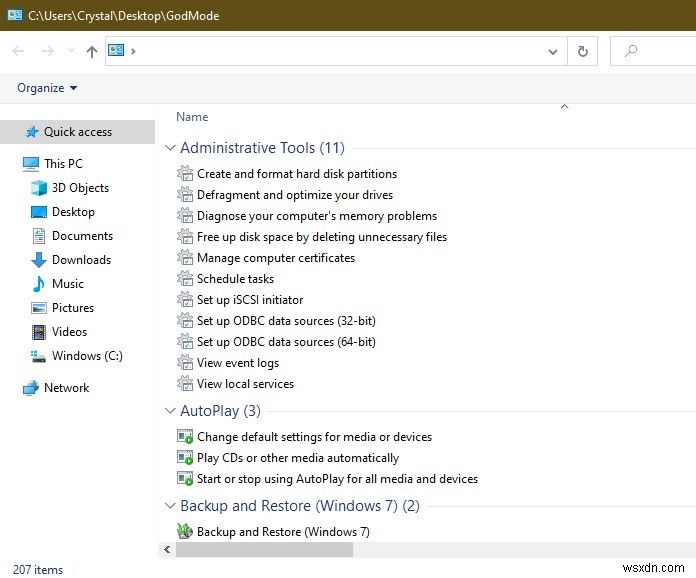
Task: Refresh the GodMode folder view
Action: pyautogui.click(x=582, y=51)
